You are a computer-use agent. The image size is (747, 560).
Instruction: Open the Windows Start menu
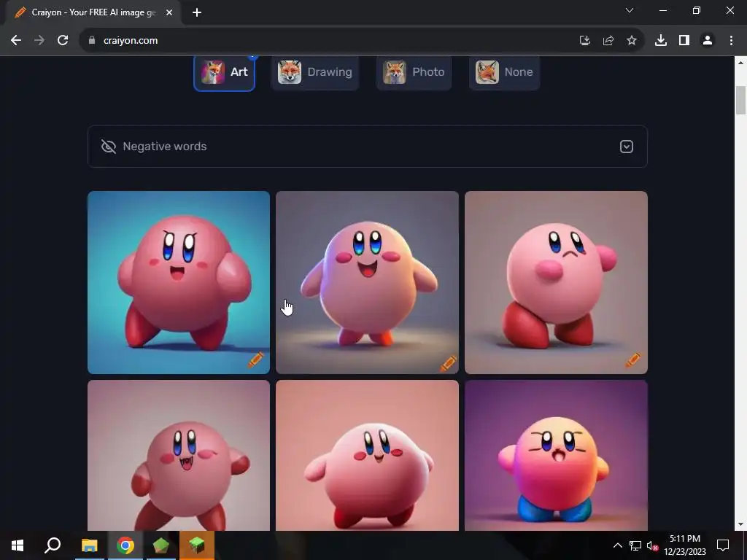(18, 545)
